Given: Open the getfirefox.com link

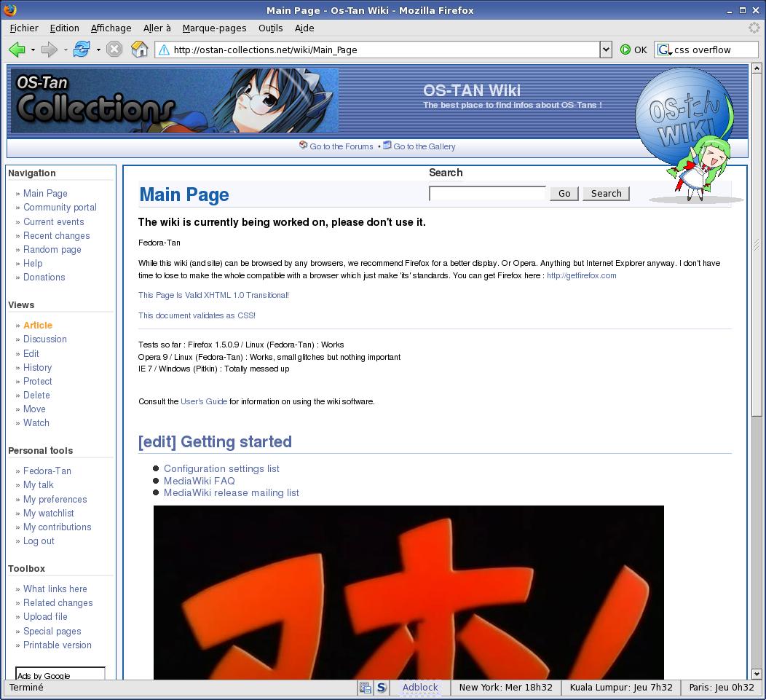Looking at the screenshot, I should coord(581,275).
